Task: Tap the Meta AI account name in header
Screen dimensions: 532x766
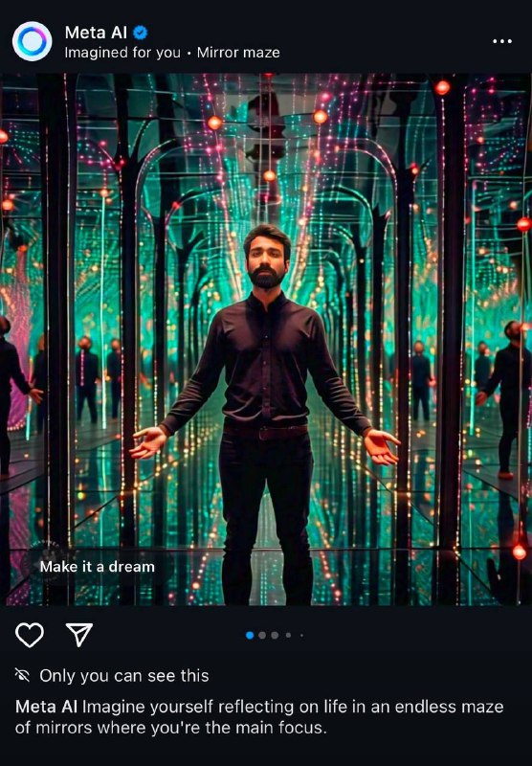Action: tap(96, 33)
